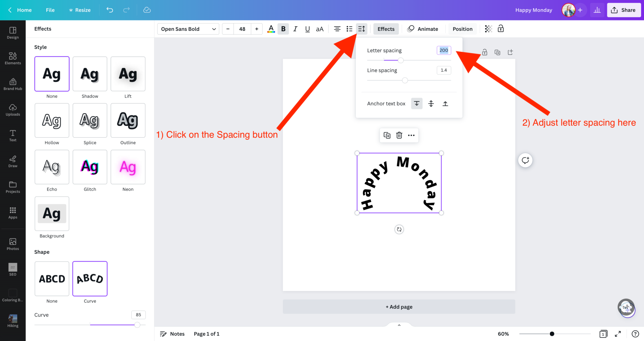Select the Neon text style
This screenshot has width=644, height=341.
coord(128,167)
